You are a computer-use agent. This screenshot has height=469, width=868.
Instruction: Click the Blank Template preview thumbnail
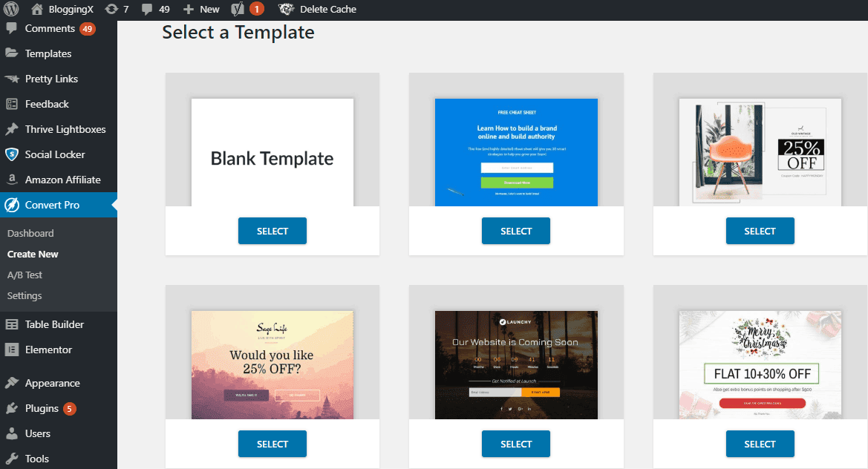273,152
